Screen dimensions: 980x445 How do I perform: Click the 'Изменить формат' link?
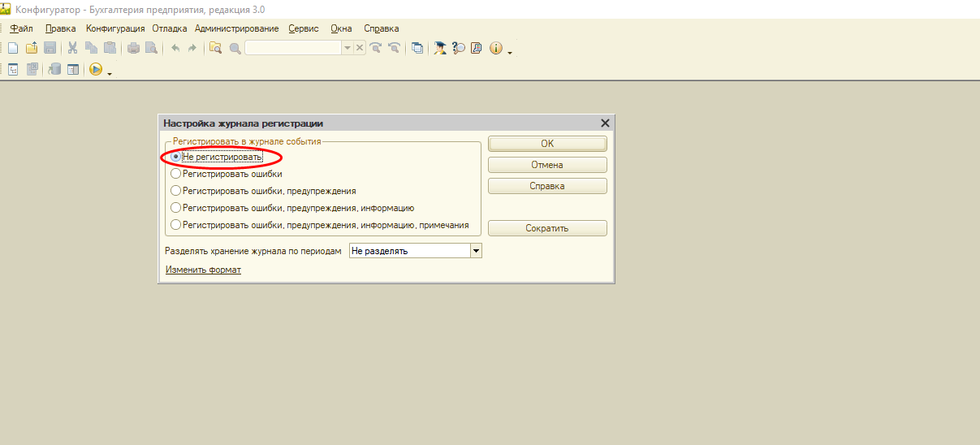click(203, 270)
